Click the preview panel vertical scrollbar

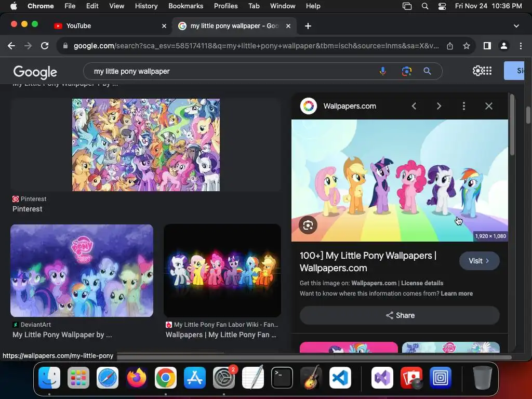[512, 125]
